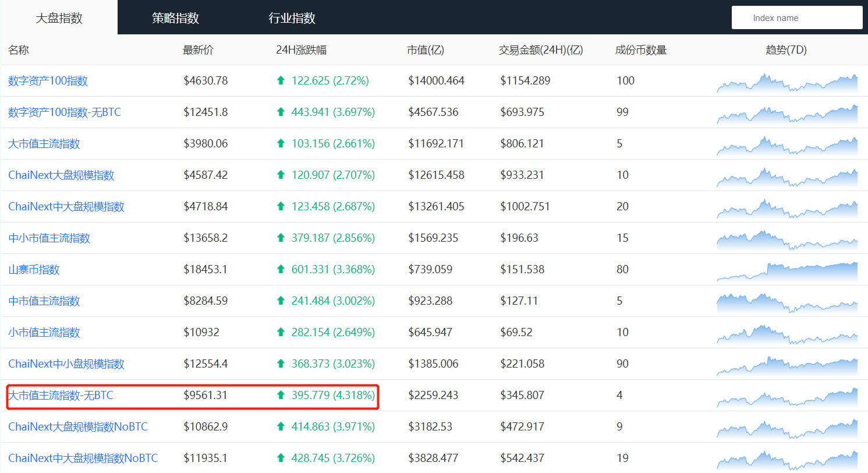Click the 趋势(7D) column header
Image resolution: width=868 pixels, height=473 pixels.
pos(786,50)
